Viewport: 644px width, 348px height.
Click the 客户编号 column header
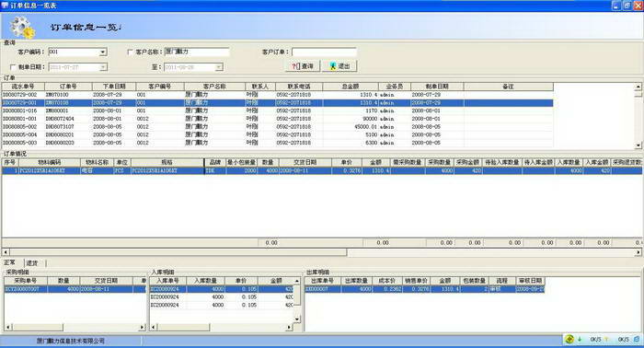(160, 87)
